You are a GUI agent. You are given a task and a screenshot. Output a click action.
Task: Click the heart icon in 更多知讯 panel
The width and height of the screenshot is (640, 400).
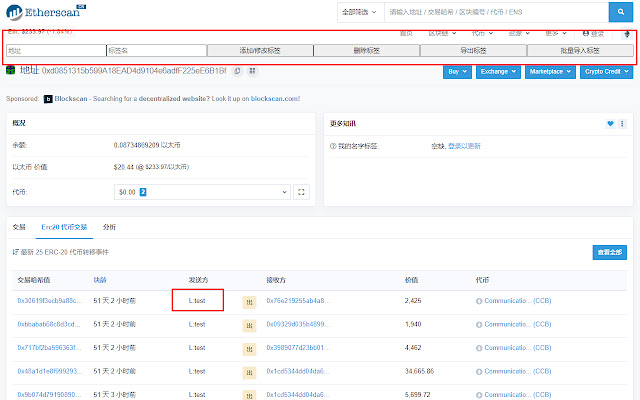[610, 123]
